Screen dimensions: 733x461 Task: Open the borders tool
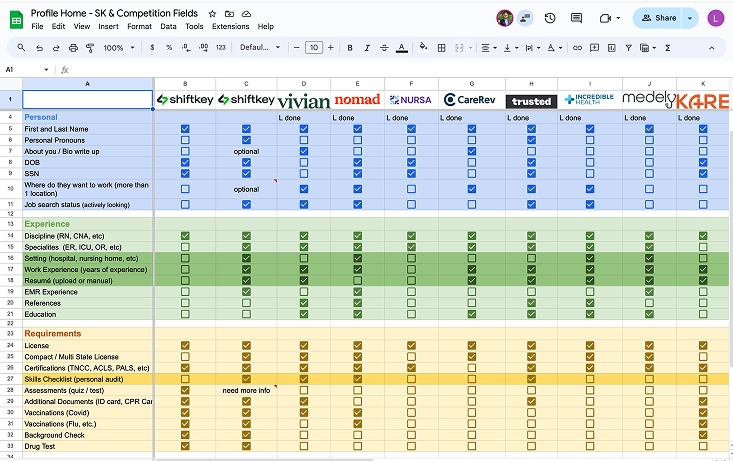(x=441, y=48)
